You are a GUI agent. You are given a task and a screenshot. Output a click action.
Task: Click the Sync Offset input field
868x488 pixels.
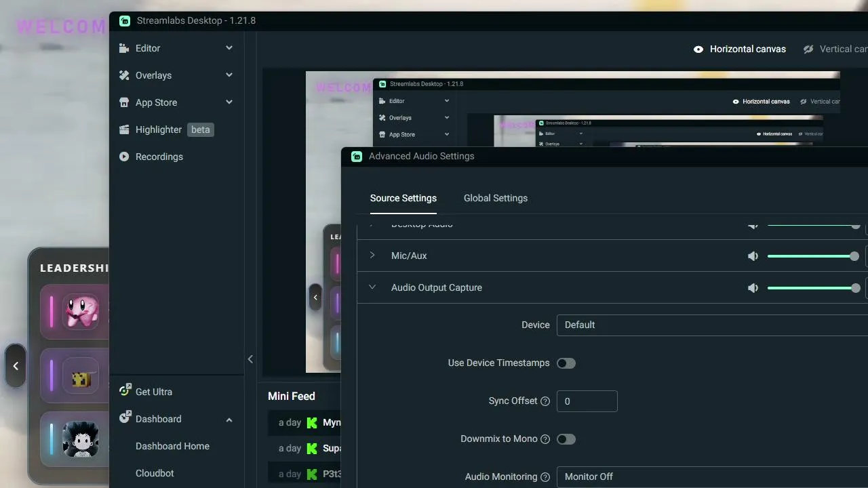(x=587, y=401)
